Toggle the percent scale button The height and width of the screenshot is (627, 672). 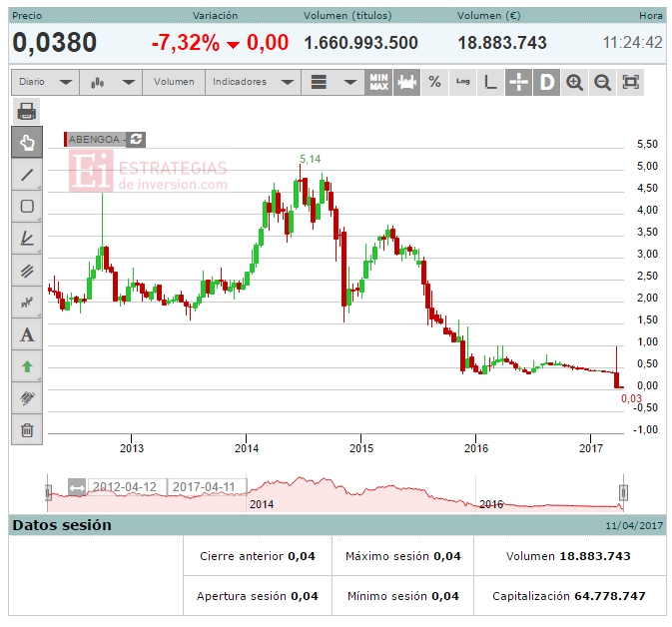point(434,82)
